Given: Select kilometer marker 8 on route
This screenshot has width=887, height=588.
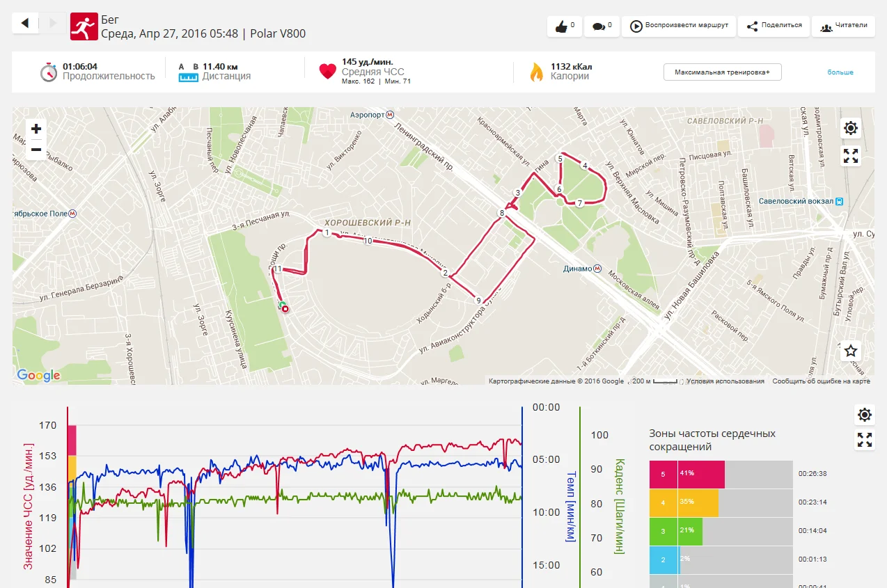Looking at the screenshot, I should [x=501, y=213].
